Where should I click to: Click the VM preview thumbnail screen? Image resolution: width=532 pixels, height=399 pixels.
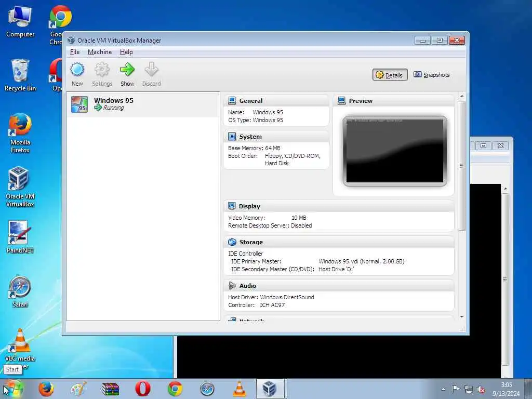point(395,151)
